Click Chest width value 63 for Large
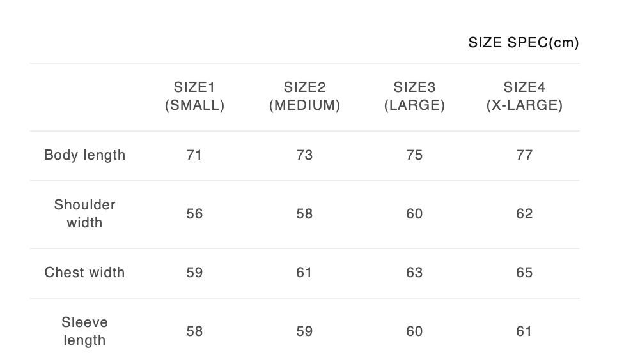Screen dimensions: 624x364 point(414,273)
